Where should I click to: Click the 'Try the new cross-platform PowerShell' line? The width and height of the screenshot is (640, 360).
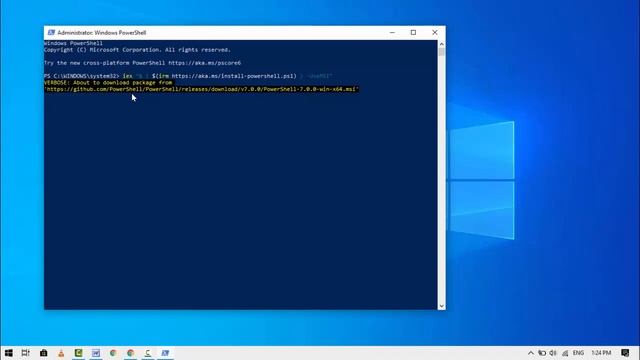pos(142,63)
